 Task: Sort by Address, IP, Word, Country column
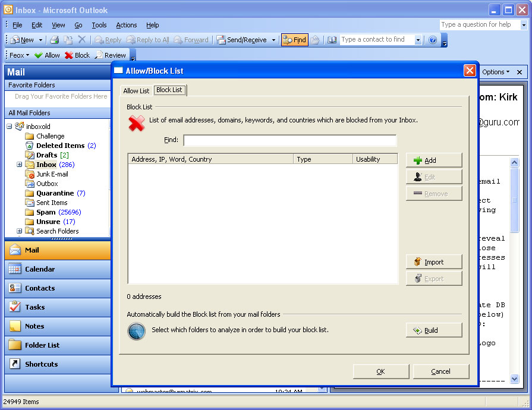(x=210, y=159)
